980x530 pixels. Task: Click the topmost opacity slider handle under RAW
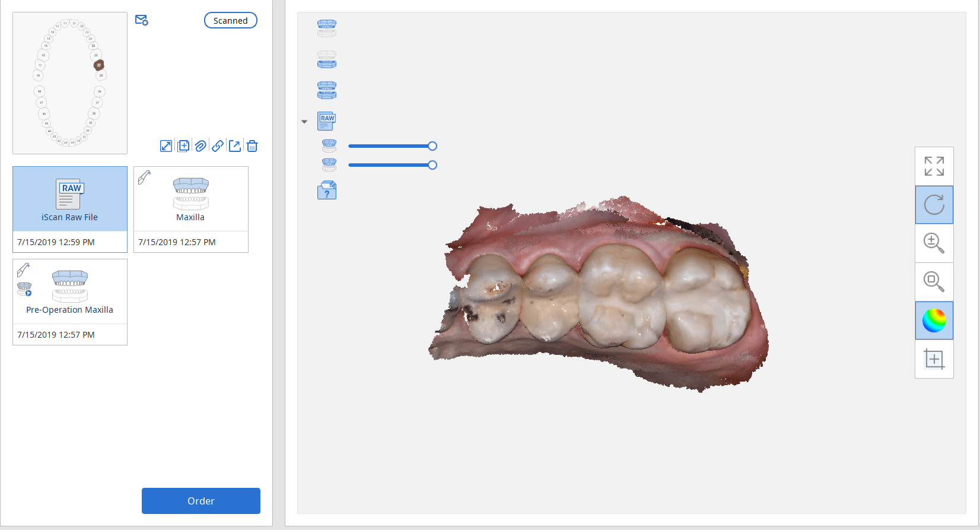[x=432, y=146]
